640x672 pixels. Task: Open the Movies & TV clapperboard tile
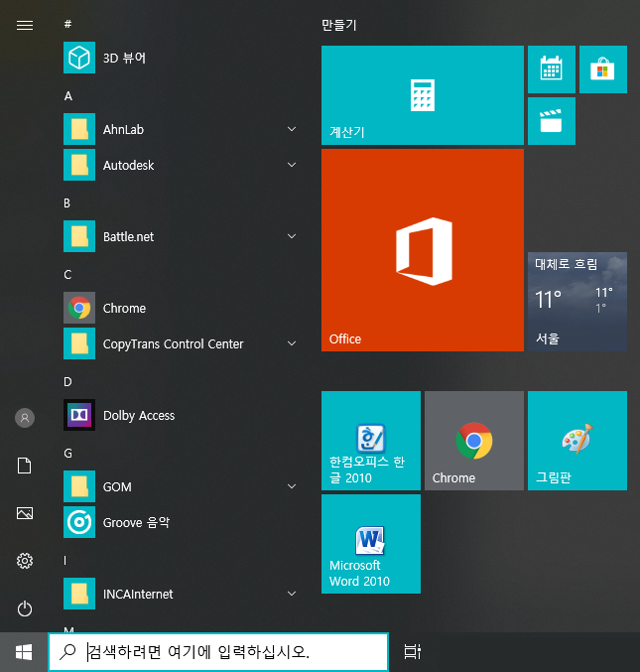[x=552, y=121]
